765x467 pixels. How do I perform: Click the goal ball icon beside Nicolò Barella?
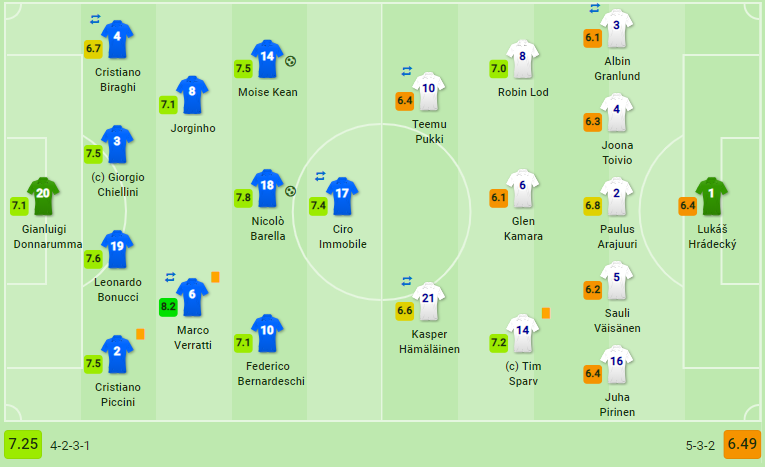(x=291, y=191)
